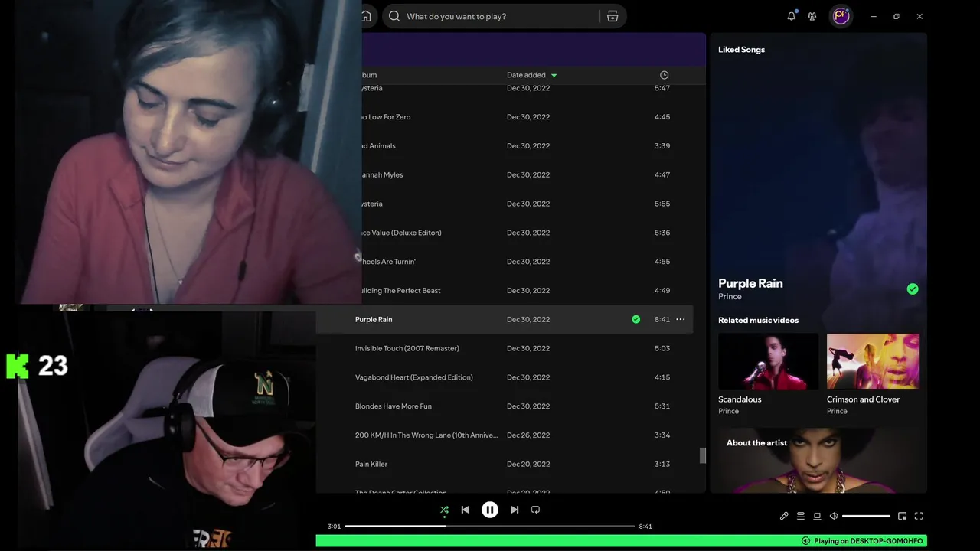Toggle shuffle playback
Viewport: 980px width, 551px height.
444,510
